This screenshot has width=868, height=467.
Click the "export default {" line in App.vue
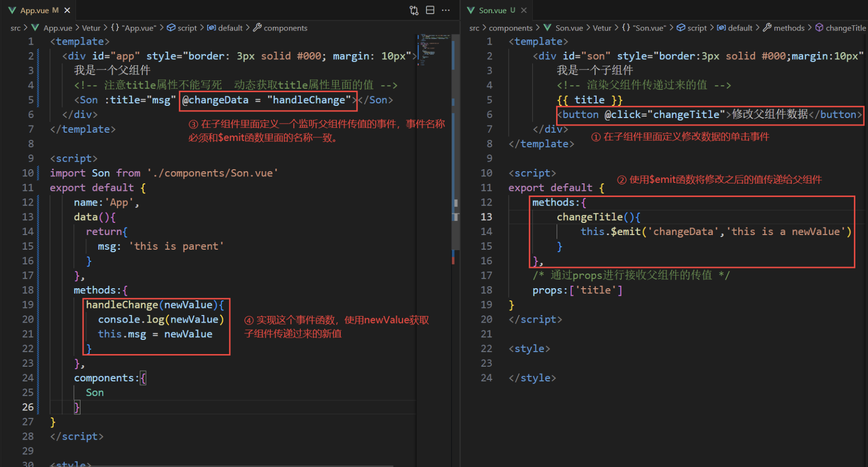coord(98,188)
